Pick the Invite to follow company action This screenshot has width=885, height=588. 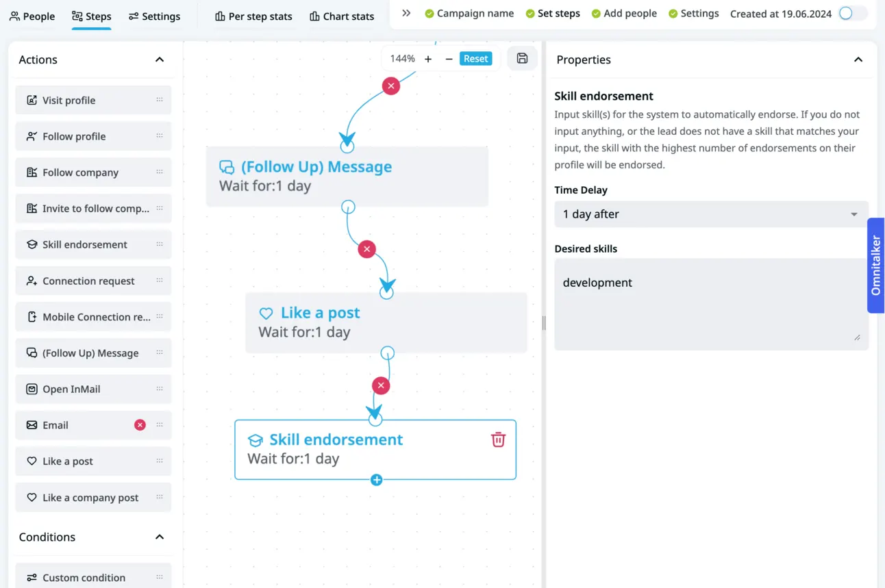coord(93,209)
